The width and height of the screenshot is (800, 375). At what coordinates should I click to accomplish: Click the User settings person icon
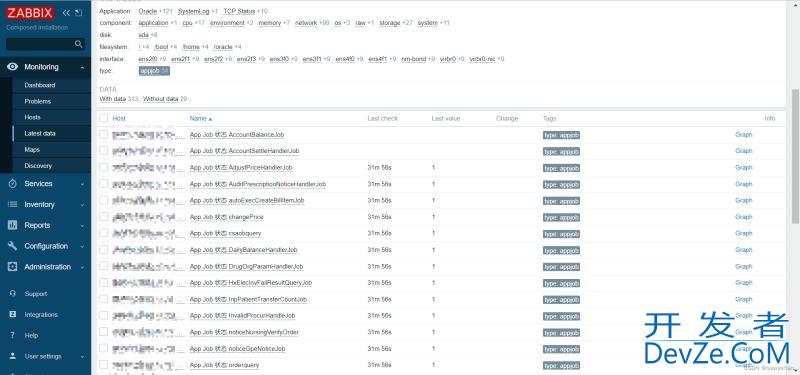coord(13,357)
